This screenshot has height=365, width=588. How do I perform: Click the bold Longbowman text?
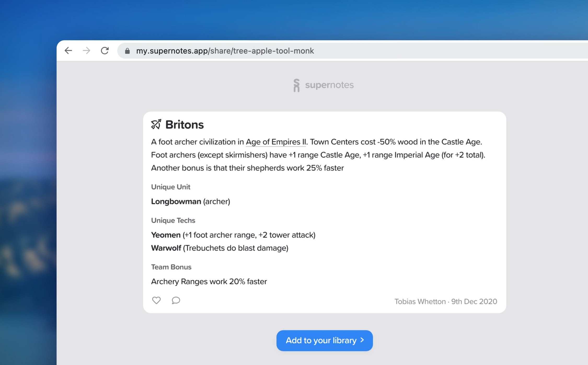point(176,201)
